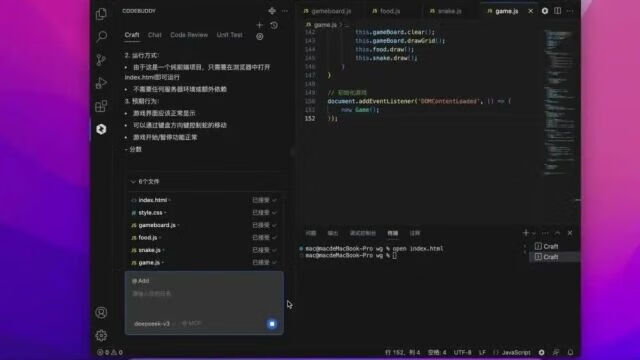Select the CodeBuddy hexagon icon in activity bar
Viewport: 640px width, 360px height.
coord(101,129)
